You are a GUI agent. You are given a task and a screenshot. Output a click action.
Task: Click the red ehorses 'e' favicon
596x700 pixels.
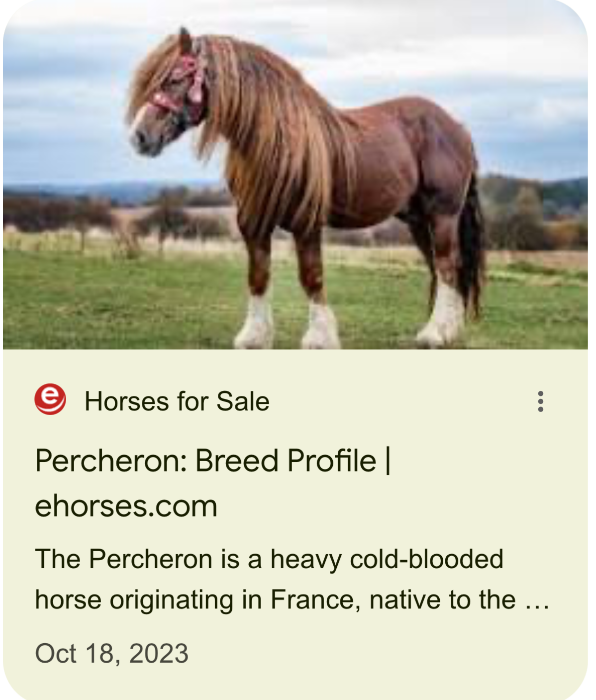coord(50,399)
